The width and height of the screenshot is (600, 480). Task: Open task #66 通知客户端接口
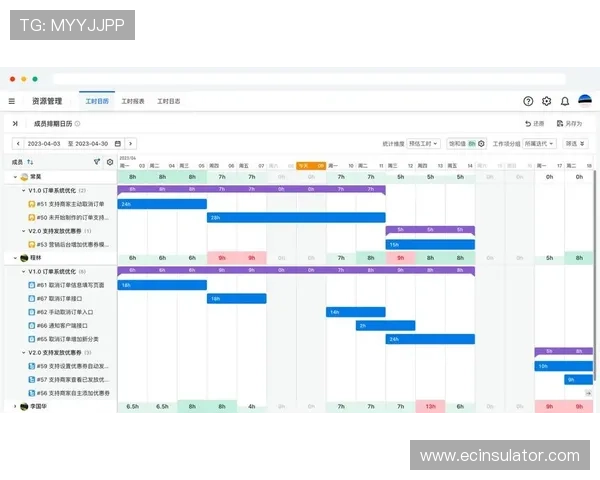pyautogui.click(x=62, y=326)
